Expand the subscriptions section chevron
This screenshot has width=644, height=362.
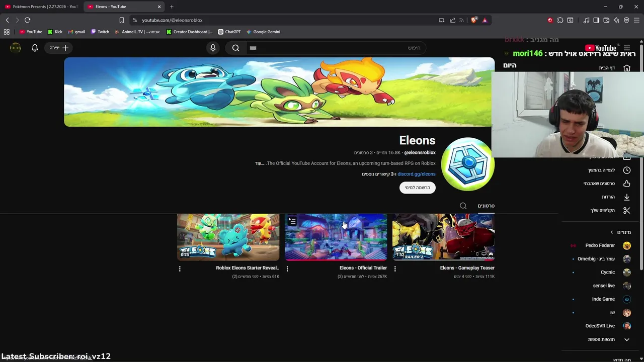click(612, 232)
